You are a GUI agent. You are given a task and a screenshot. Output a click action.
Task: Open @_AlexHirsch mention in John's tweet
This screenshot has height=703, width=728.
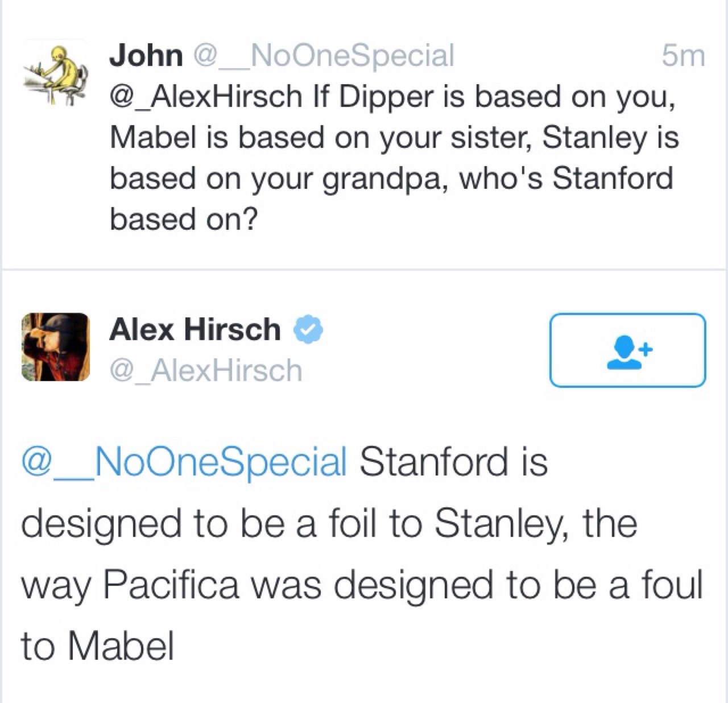206,97
